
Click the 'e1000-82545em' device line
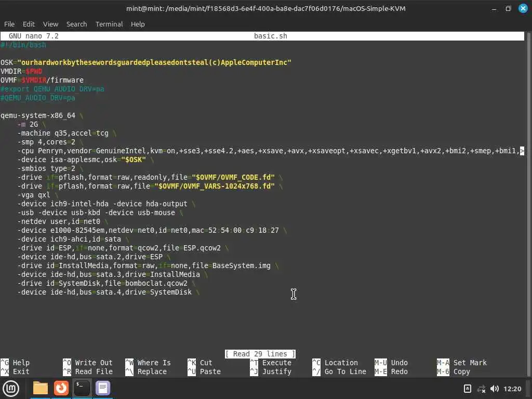[x=152, y=230]
